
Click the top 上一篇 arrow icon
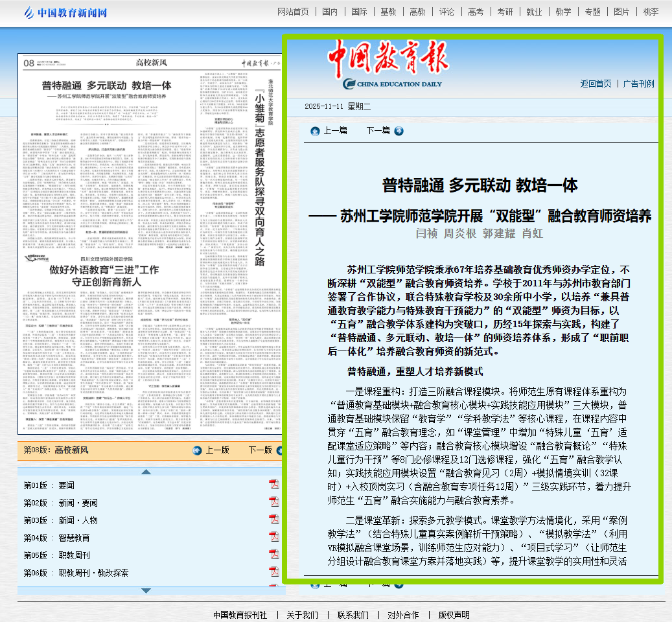point(315,131)
